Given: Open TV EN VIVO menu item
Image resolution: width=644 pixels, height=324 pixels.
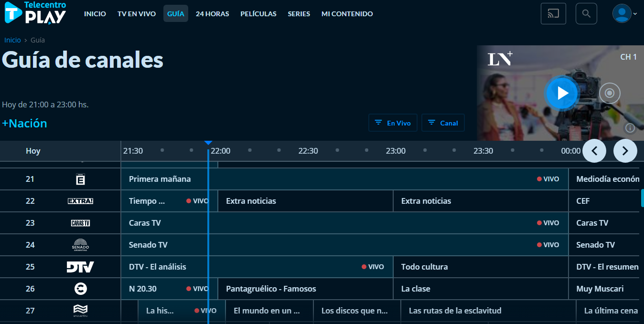Looking at the screenshot, I should click(x=137, y=14).
